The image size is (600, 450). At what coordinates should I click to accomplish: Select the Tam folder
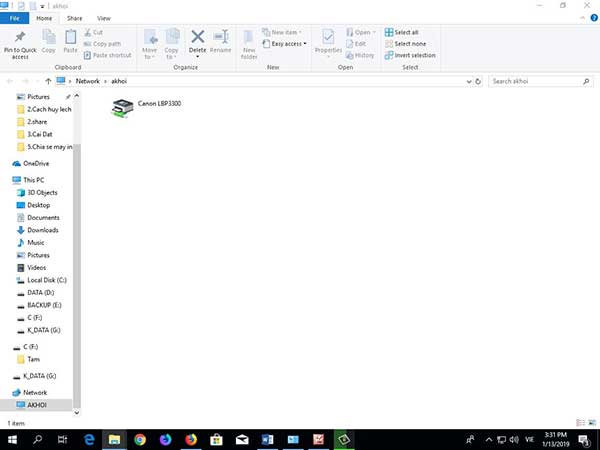pyautogui.click(x=33, y=359)
